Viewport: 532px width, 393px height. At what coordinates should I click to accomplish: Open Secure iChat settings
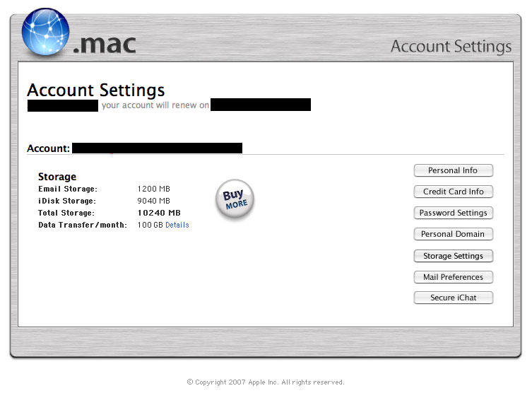coord(453,298)
